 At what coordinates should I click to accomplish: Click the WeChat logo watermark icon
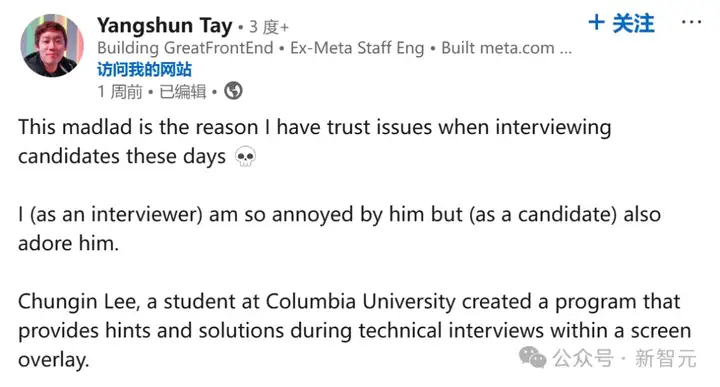pyautogui.click(x=532, y=358)
